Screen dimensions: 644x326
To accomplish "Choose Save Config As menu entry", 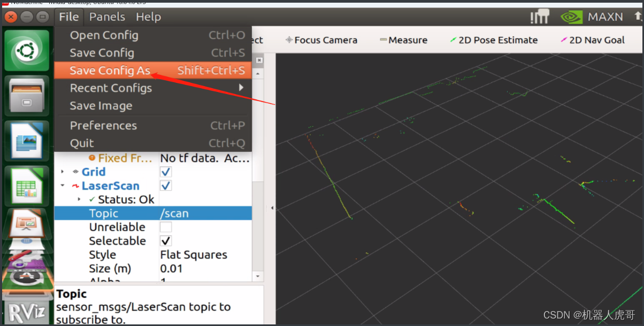I will pos(153,71).
